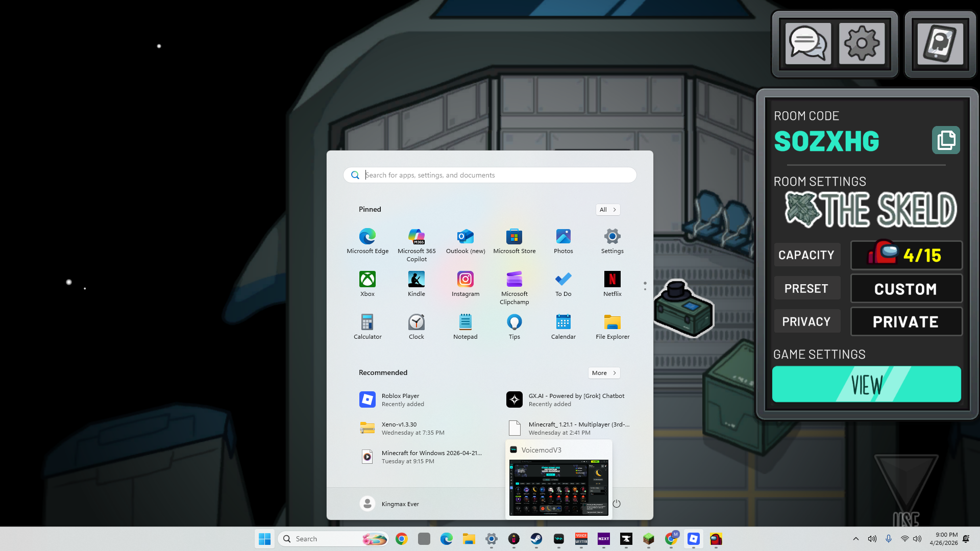Click the Windows Start button

pyautogui.click(x=264, y=539)
